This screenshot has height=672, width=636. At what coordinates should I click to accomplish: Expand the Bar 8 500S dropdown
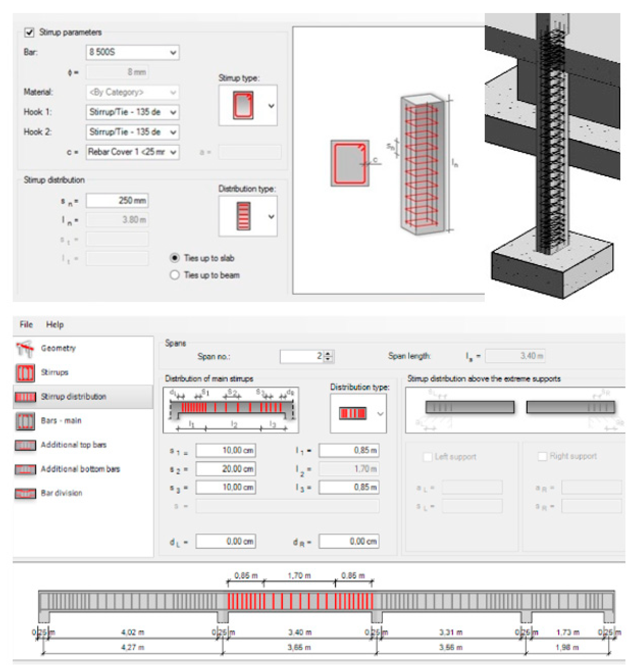point(173,53)
